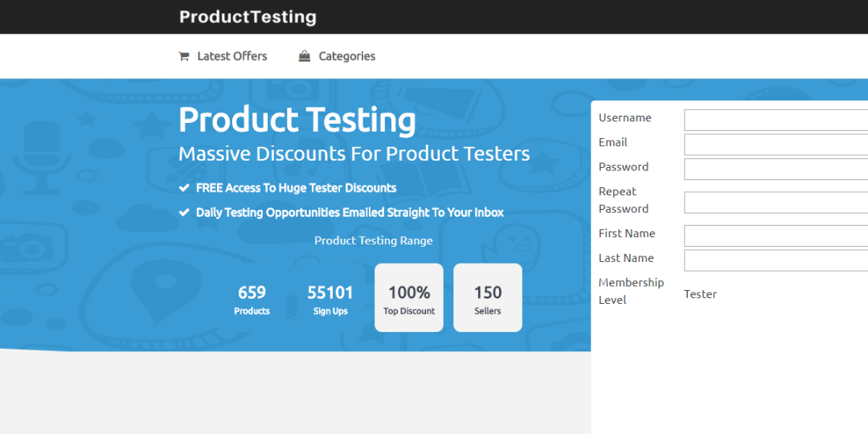Viewport: 868px width, 434px height.
Task: Go to ProductTesting home logo
Action: pyautogui.click(x=248, y=17)
